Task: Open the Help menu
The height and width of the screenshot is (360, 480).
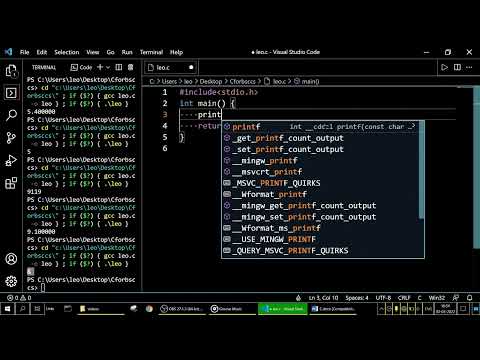Action: (176, 52)
